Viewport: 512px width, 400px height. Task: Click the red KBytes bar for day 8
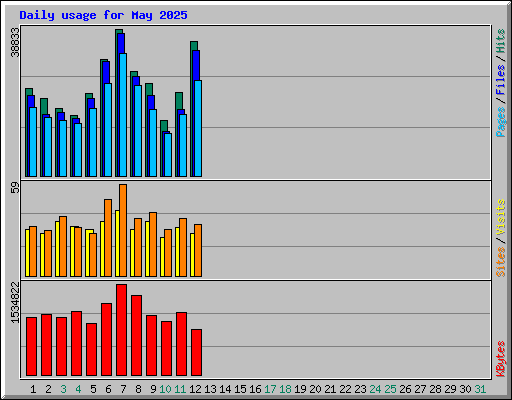(x=136, y=335)
